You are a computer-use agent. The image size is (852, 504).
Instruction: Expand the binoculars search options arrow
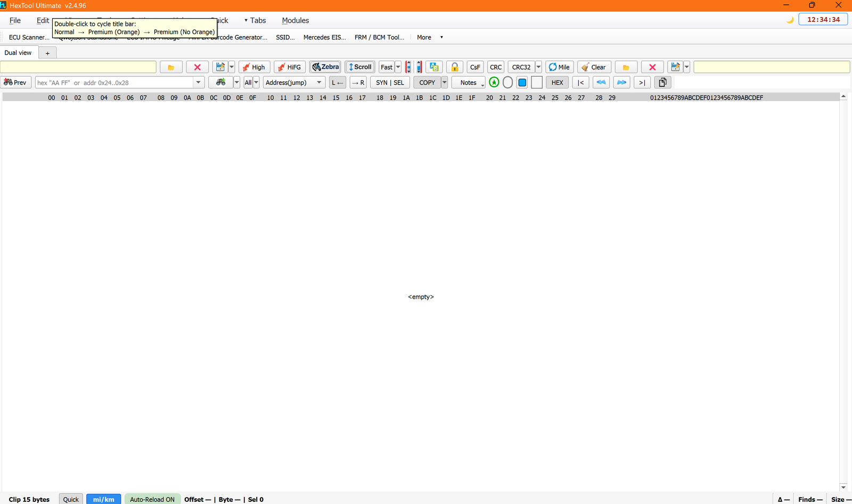click(x=236, y=82)
